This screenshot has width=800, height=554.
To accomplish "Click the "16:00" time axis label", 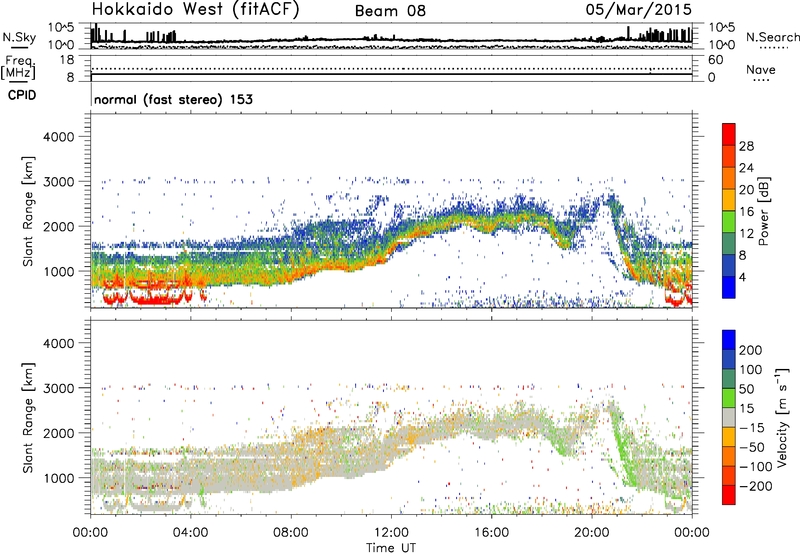I will 491,533.
